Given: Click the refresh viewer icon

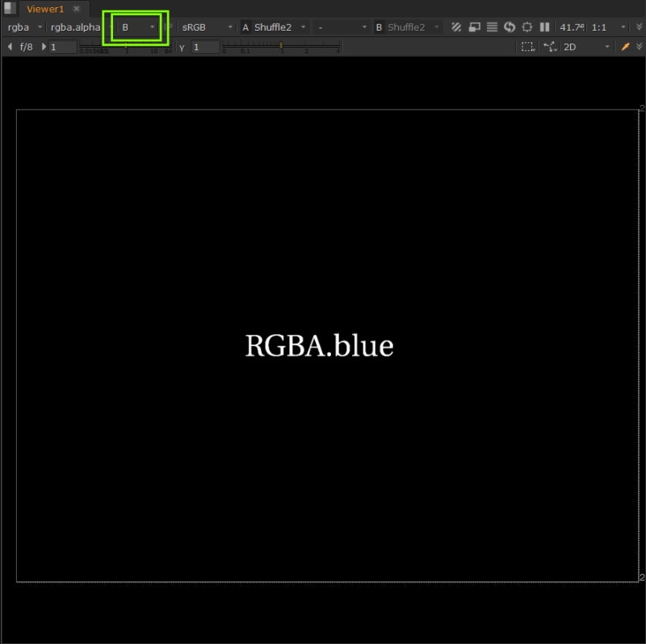Looking at the screenshot, I should point(510,27).
